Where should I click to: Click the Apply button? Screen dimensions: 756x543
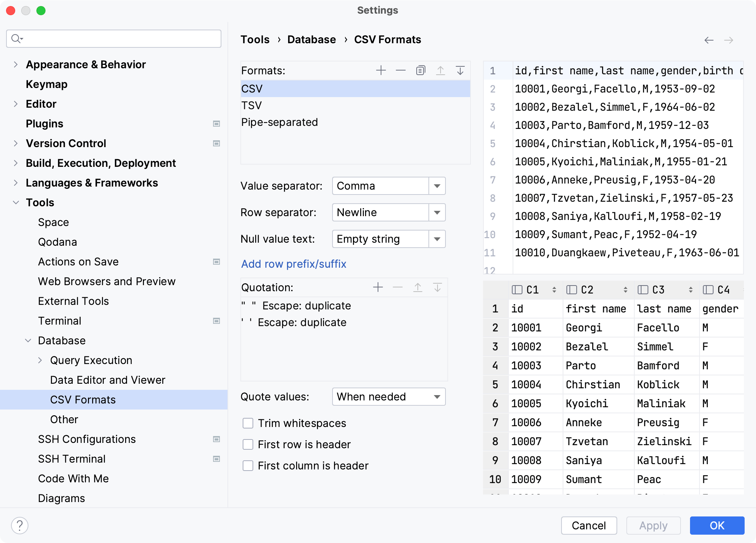(653, 526)
